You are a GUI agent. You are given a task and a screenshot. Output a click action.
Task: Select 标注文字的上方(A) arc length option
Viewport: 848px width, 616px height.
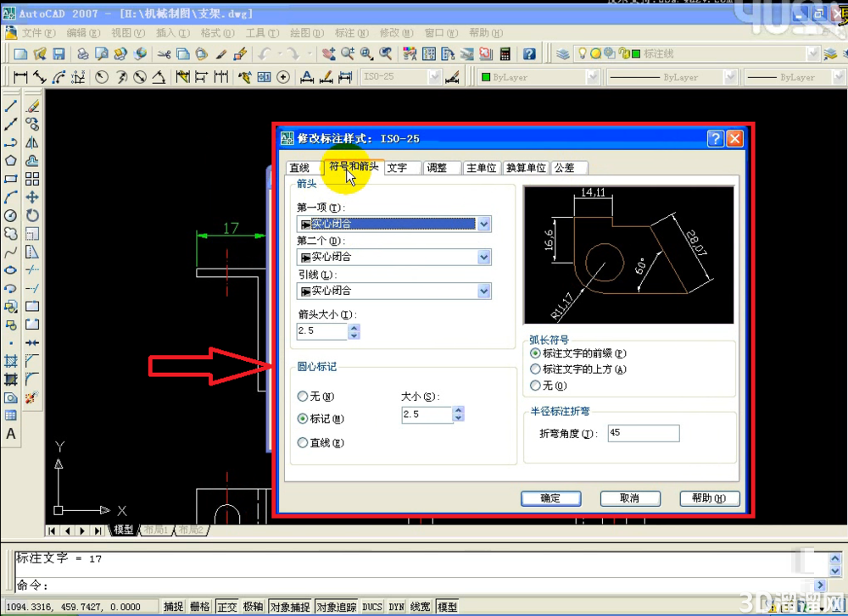(535, 369)
